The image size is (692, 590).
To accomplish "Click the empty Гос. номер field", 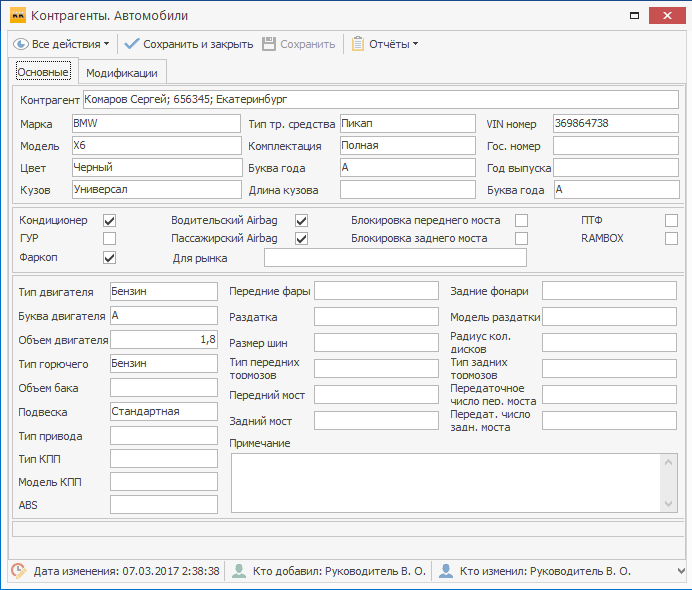I will pyautogui.click(x=616, y=146).
